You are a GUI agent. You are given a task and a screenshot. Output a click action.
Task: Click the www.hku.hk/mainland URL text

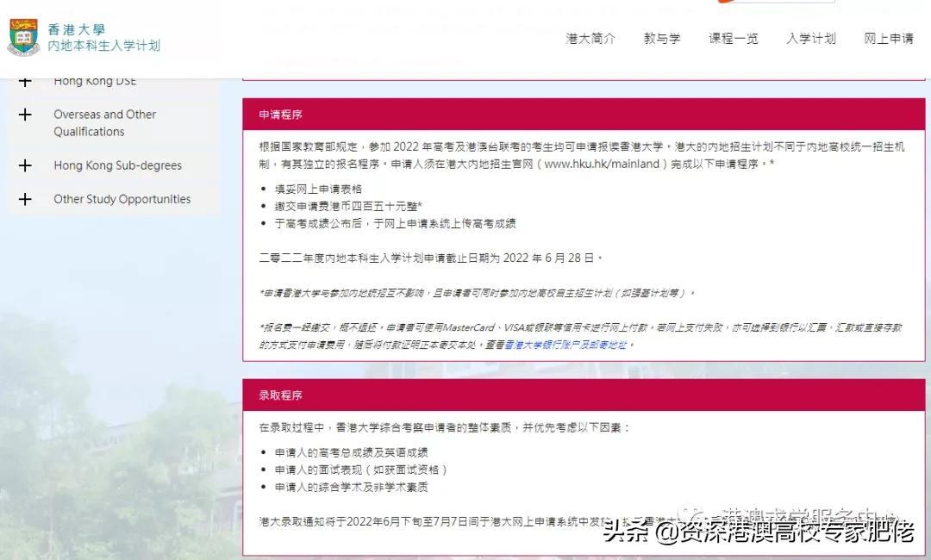point(602,164)
